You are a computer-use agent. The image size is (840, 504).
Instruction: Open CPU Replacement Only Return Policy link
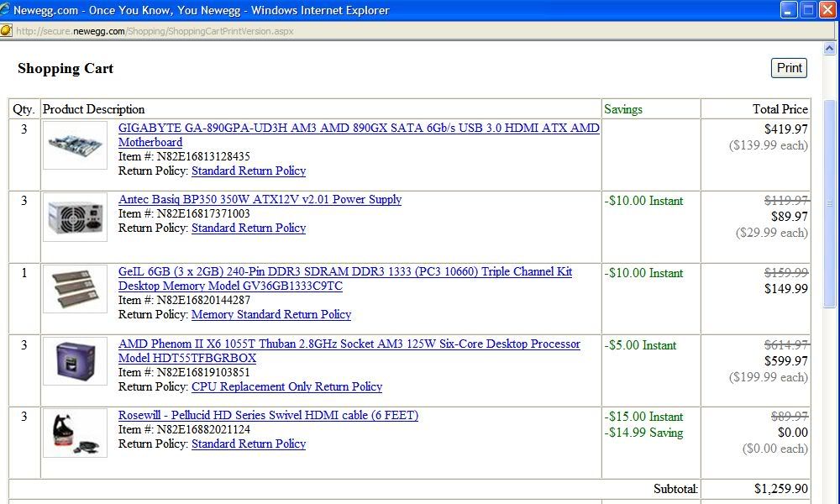click(286, 387)
